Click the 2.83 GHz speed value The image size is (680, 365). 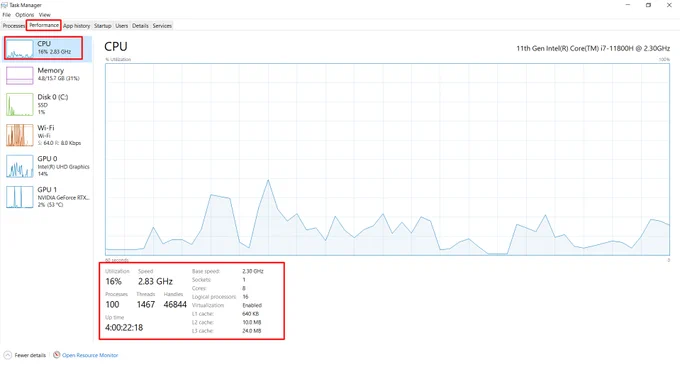point(155,281)
